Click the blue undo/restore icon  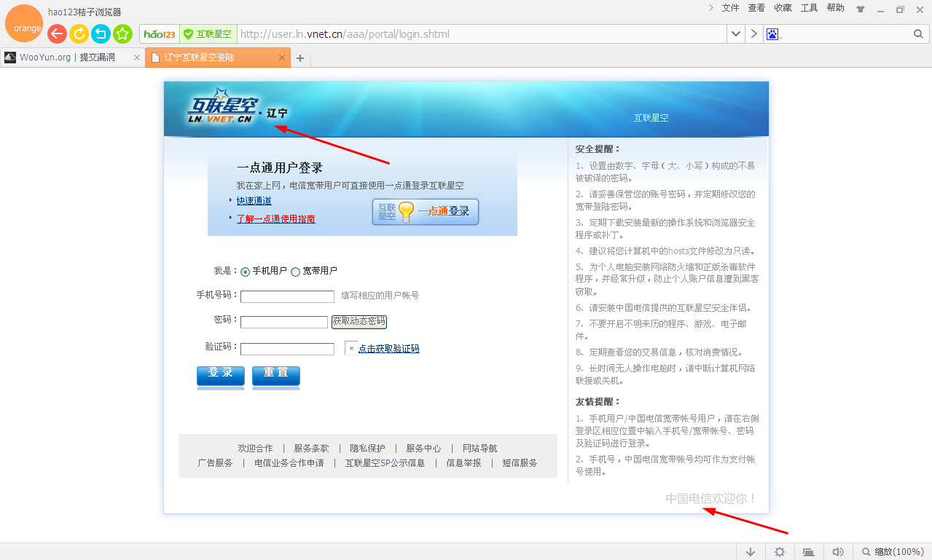point(101,33)
